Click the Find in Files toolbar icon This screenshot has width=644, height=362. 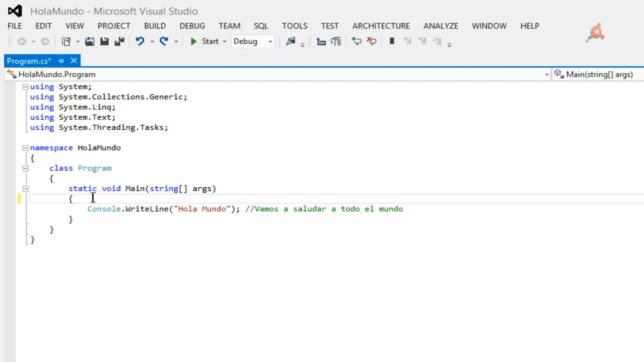tap(290, 42)
